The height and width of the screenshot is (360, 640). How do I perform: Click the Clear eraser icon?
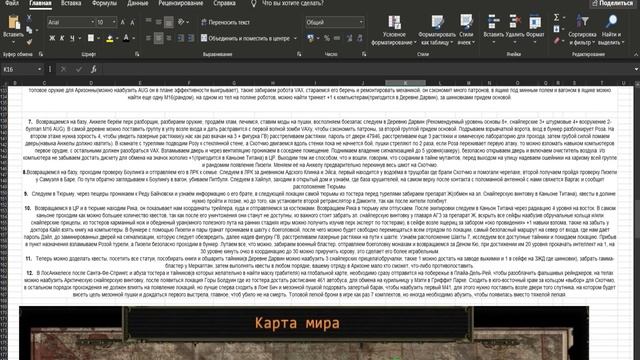556,40
